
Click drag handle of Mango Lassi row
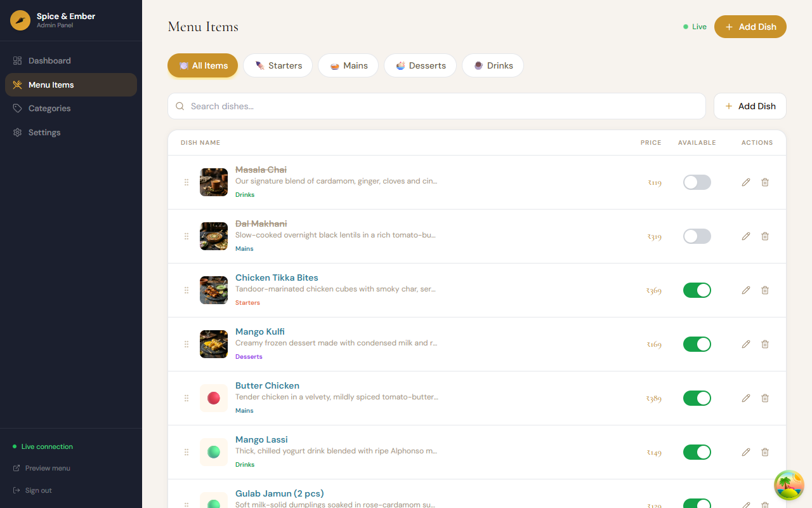187,452
